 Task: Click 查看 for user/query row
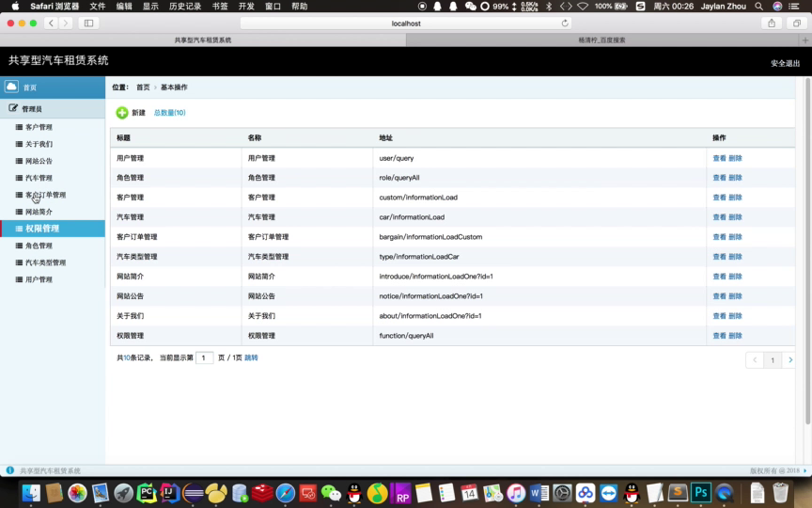[x=719, y=158]
